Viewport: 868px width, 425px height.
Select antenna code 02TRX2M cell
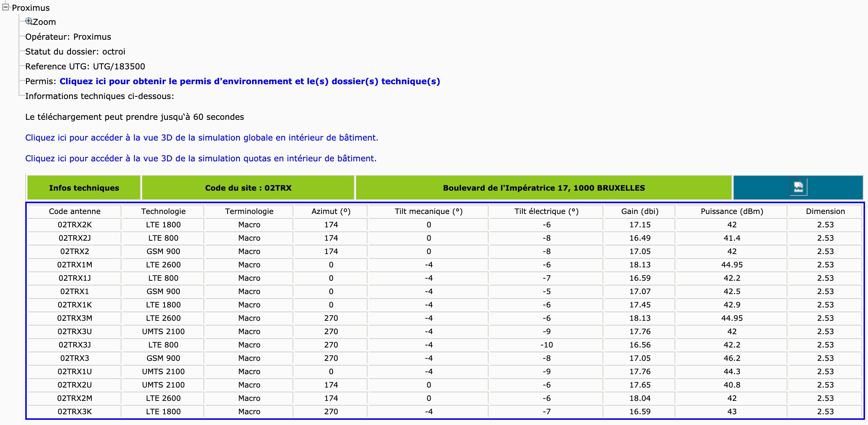(75, 398)
